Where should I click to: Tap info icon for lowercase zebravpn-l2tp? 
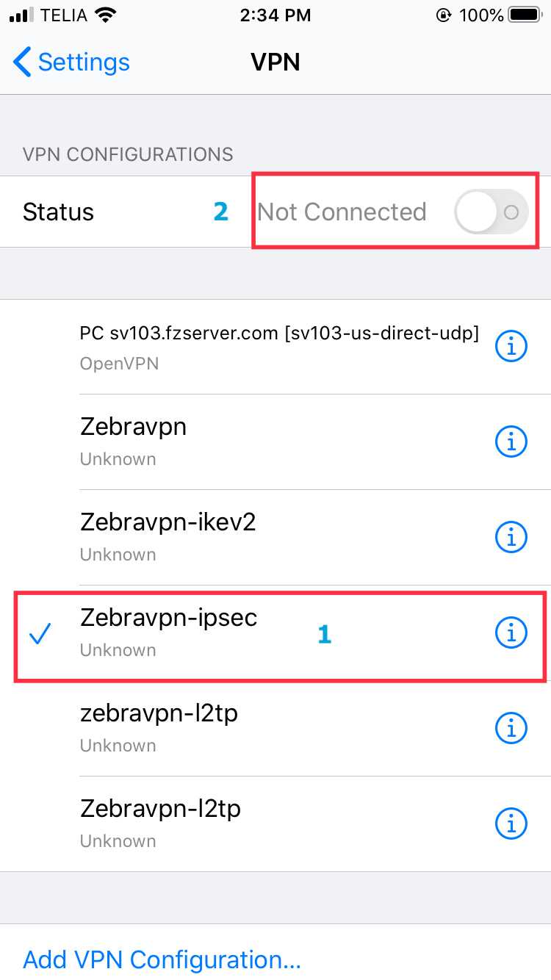(511, 728)
